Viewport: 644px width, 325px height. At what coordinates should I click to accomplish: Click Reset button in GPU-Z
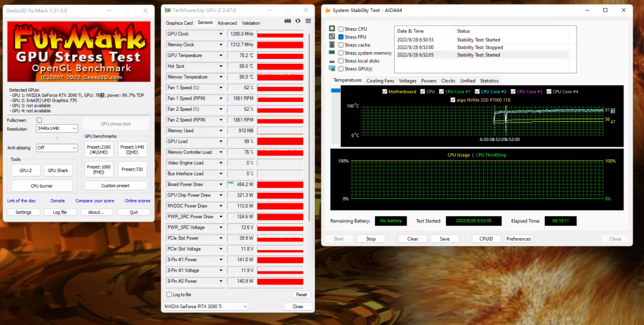click(x=301, y=294)
